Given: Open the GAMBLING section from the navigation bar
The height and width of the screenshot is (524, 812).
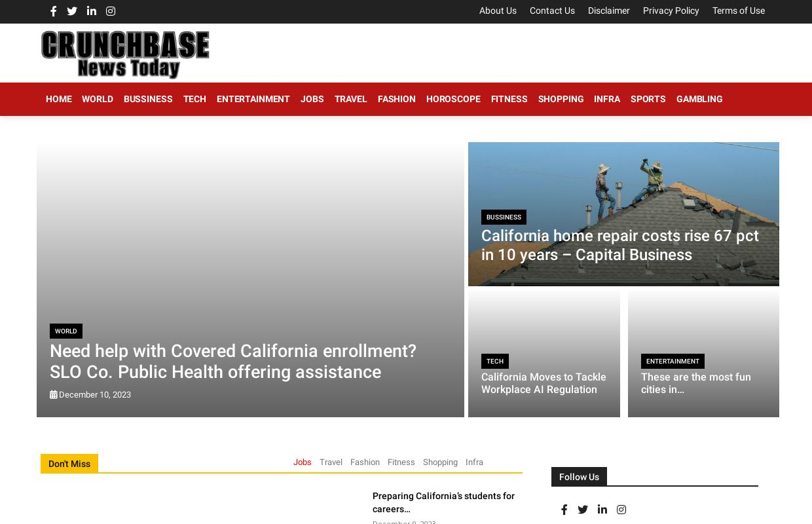Looking at the screenshot, I should point(699,99).
